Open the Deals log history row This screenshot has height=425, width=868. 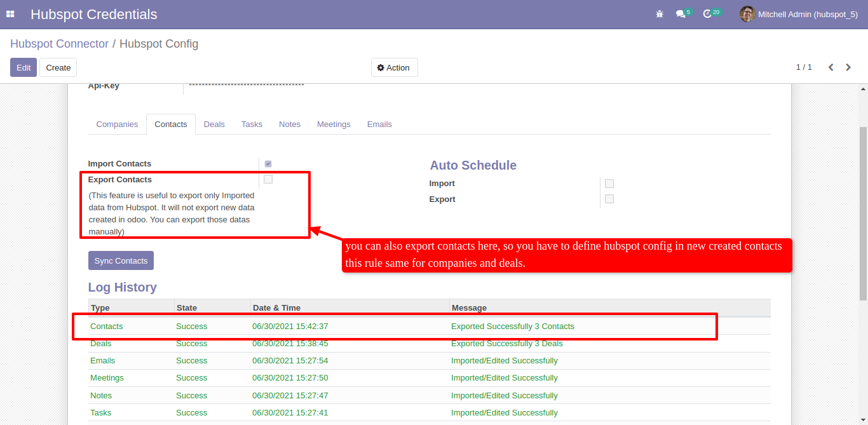430,343
